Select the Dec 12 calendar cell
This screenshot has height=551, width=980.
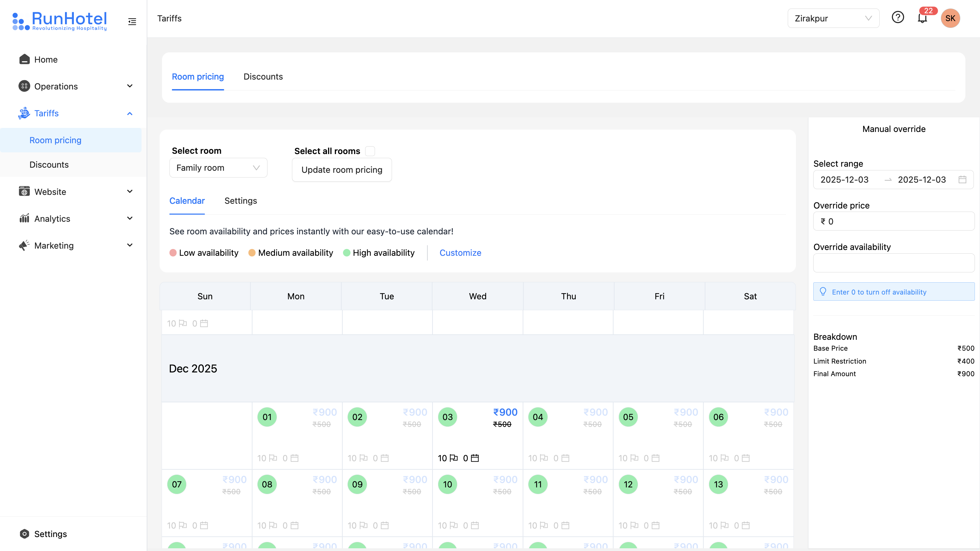658,503
